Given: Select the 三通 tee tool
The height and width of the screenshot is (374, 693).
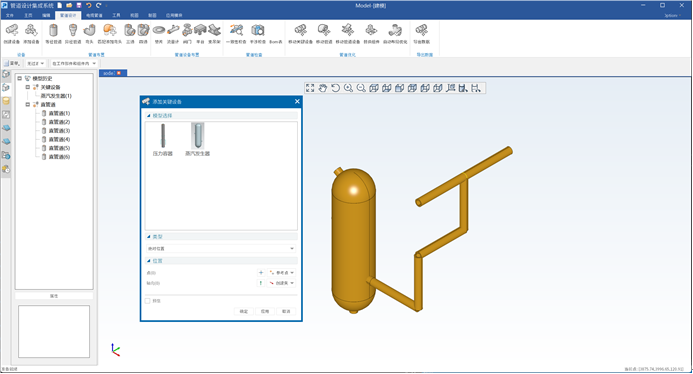Looking at the screenshot, I should coord(130,34).
